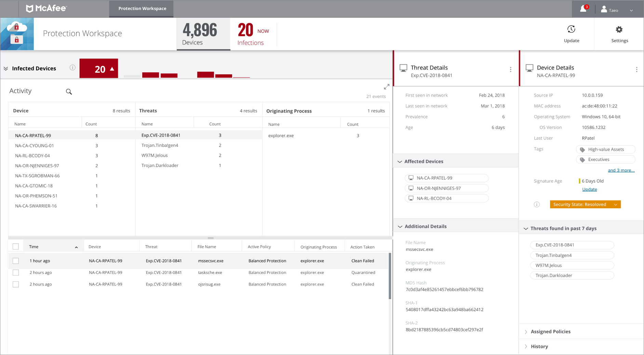Click the McAfee logo
The image size is (644, 355).
point(45,8)
